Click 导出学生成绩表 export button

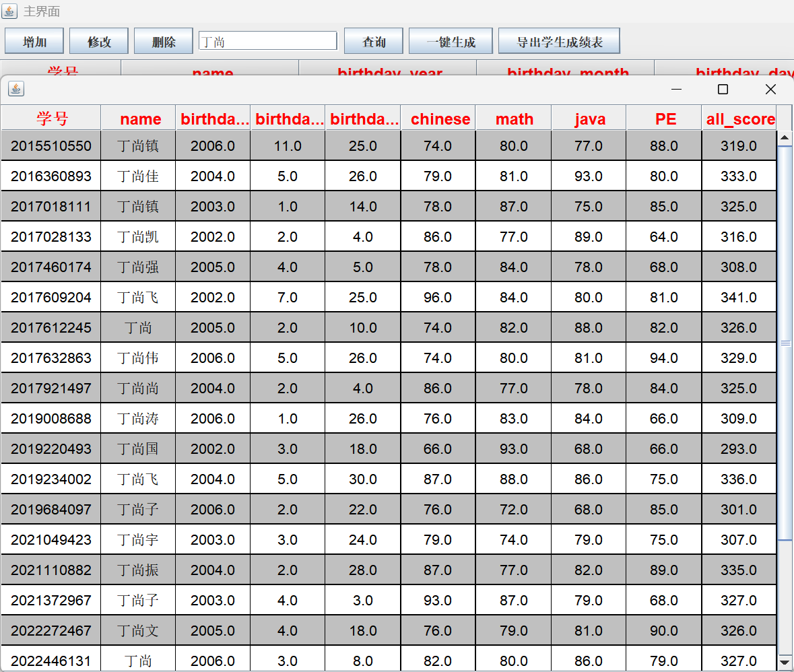[x=559, y=42]
